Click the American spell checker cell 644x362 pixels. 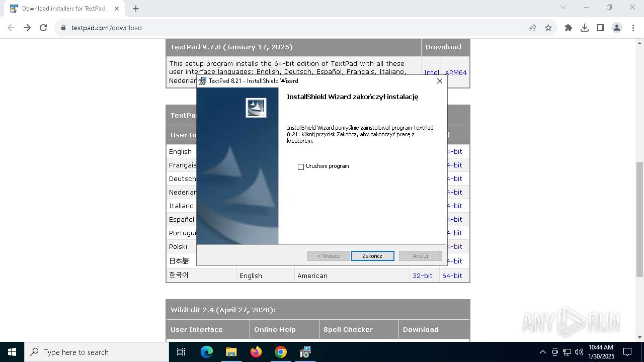coord(352,276)
